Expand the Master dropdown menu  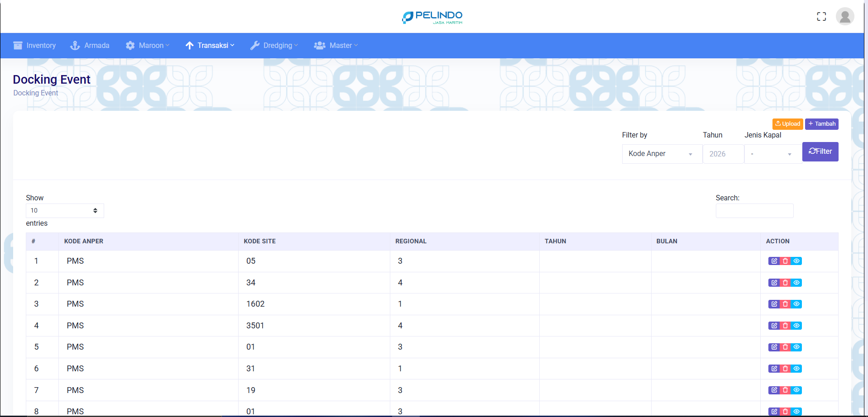[336, 45]
